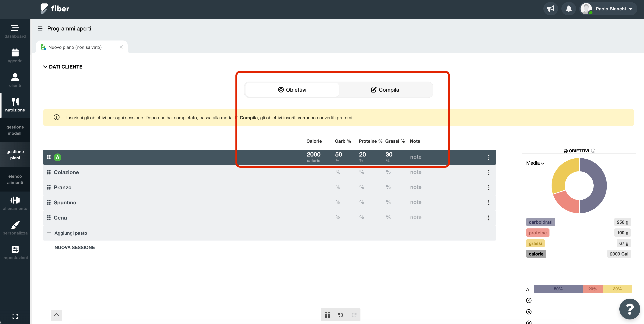Open gestione piani submenu item
This screenshot has height=324, width=644.
click(15, 155)
